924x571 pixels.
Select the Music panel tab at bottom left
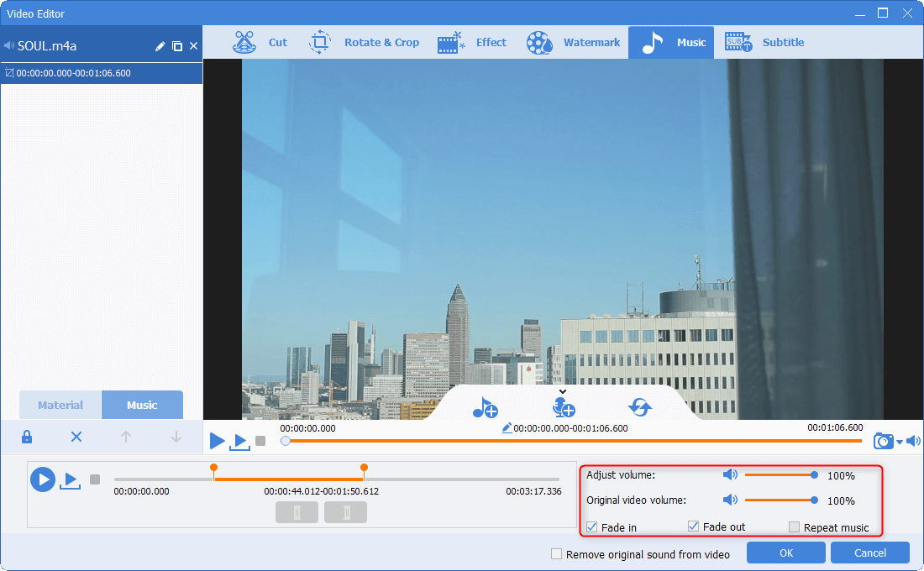pos(142,405)
